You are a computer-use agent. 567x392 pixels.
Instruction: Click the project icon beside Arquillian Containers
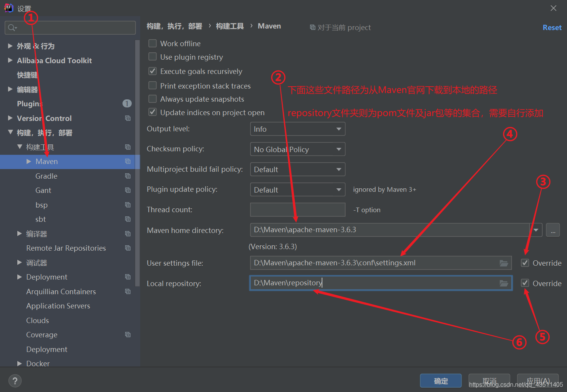point(128,291)
